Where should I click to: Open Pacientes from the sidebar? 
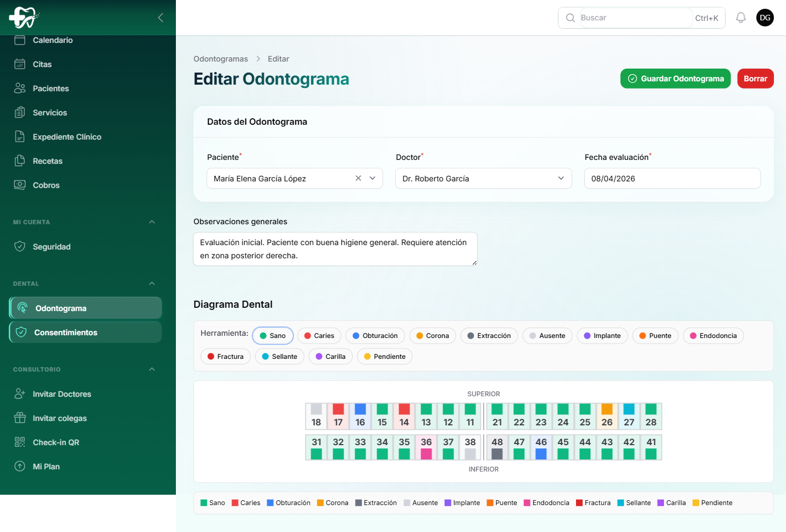click(x=86, y=88)
